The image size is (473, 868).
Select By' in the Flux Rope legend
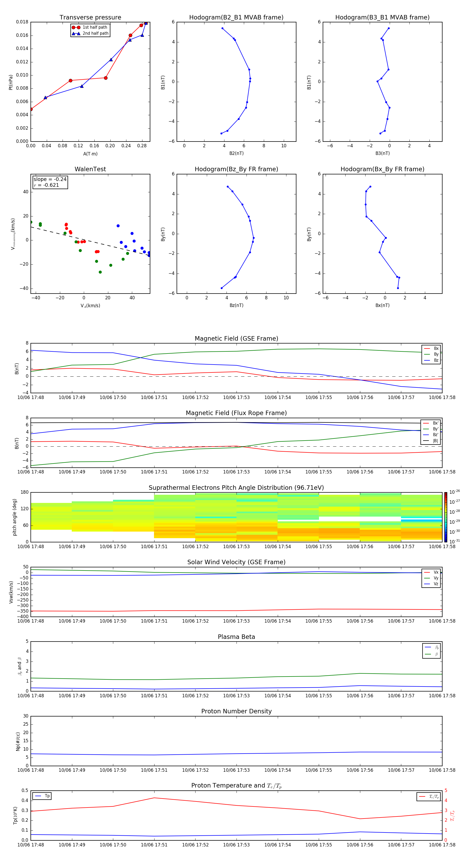coord(431,429)
